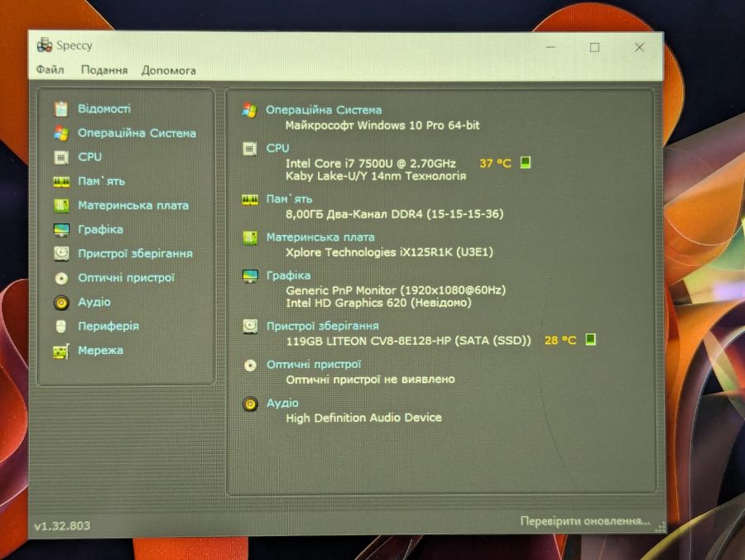Viewport: 745px width, 560px height.
Task: Click Графіка heading in summary panel
Action: 288,275
